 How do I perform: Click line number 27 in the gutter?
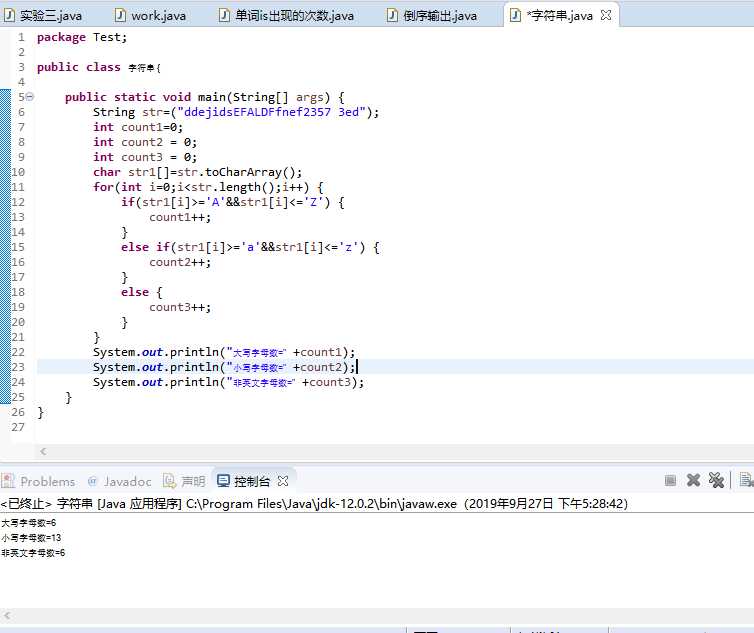(x=18, y=427)
